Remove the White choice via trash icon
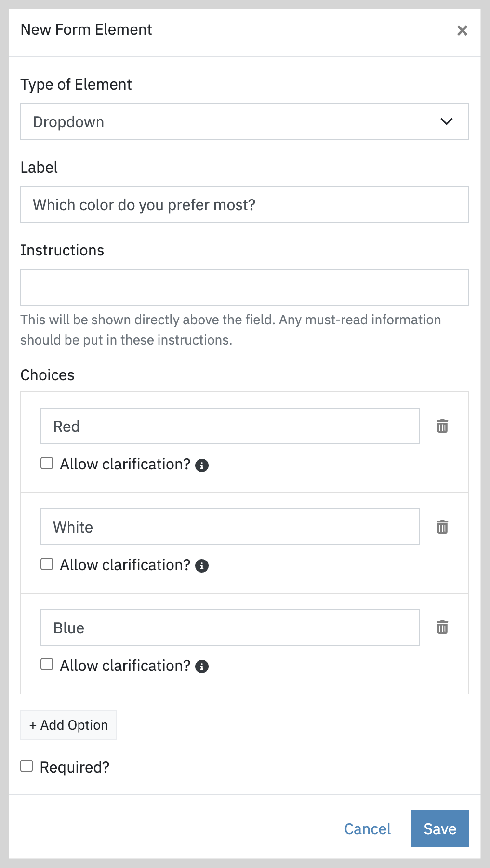Screen dimensions: 490x868 coord(442,527)
